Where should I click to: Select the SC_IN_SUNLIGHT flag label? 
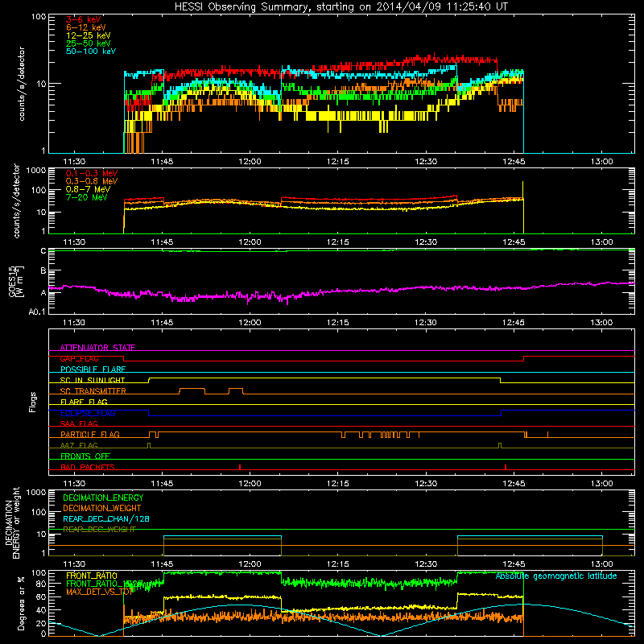(93, 380)
